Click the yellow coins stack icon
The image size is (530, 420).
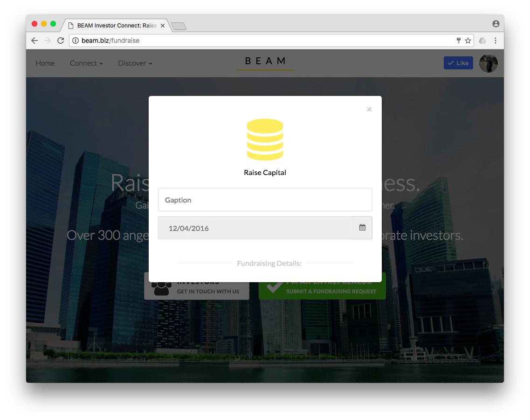click(265, 139)
